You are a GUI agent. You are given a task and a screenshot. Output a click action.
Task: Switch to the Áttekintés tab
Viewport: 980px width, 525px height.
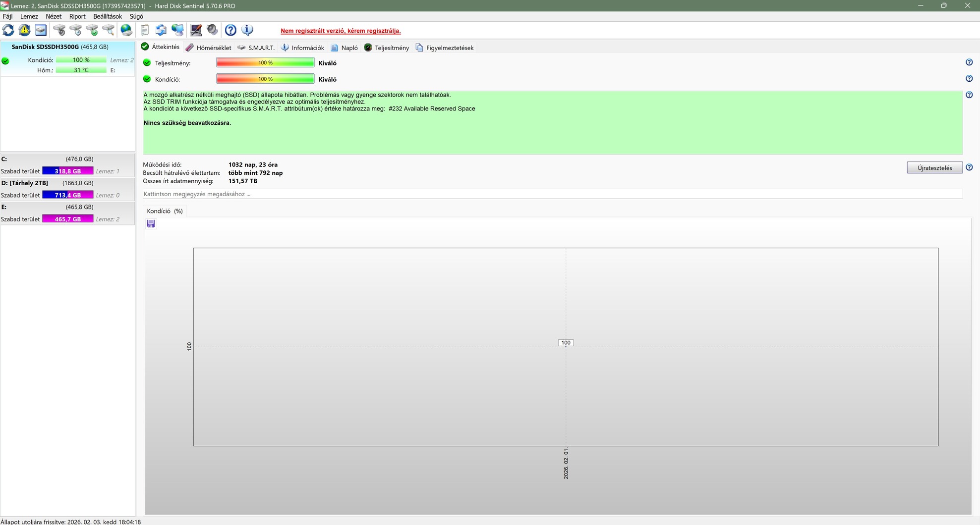[160, 47]
